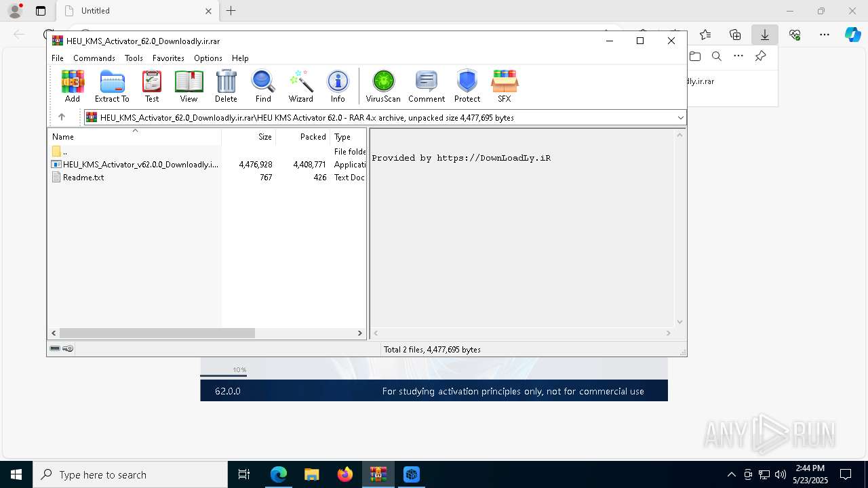Open Edge settings and more menu

[825, 35]
